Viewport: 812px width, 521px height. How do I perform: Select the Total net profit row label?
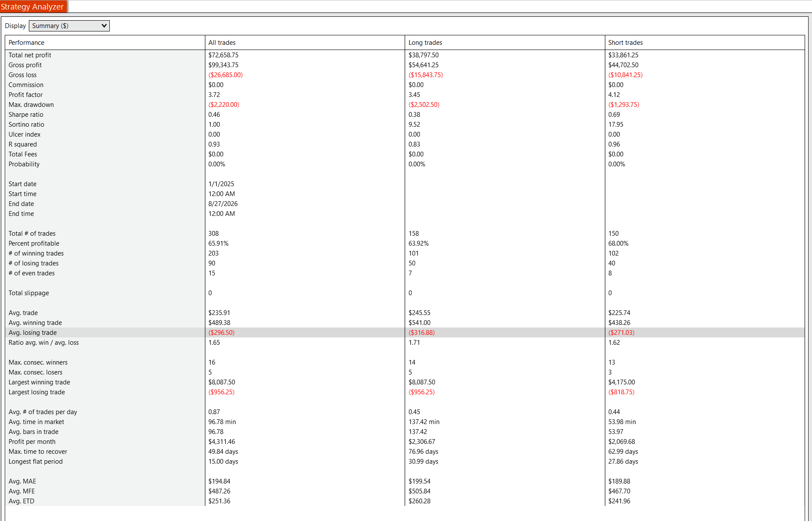[30, 55]
